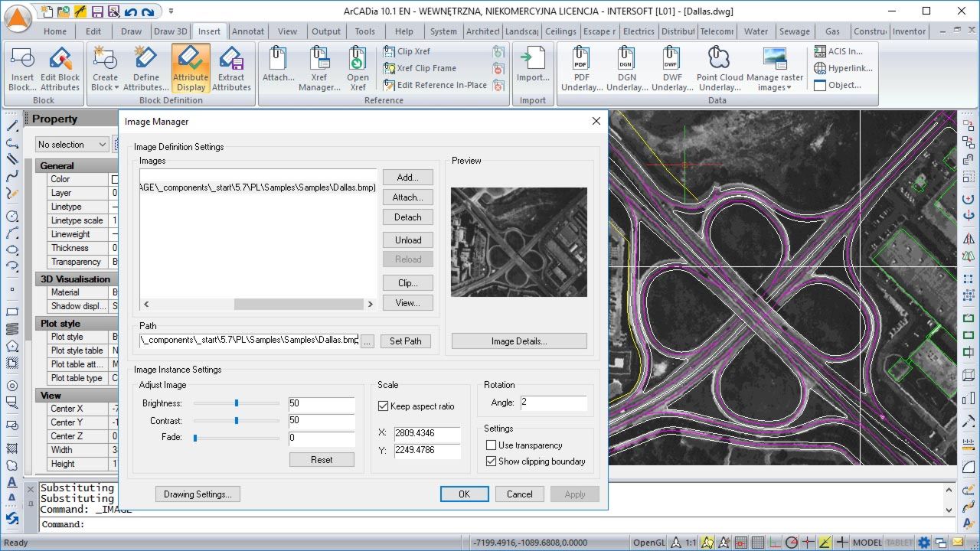Switch to the Annotate ribbon tab
The width and height of the screenshot is (980, 551).
pos(247,31)
